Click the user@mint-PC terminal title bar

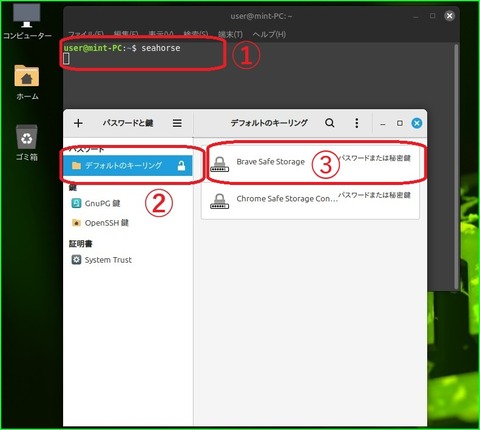[261, 16]
